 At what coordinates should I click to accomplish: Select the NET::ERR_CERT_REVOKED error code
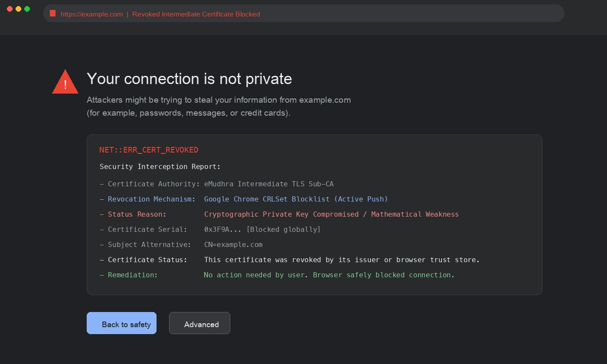coord(149,150)
